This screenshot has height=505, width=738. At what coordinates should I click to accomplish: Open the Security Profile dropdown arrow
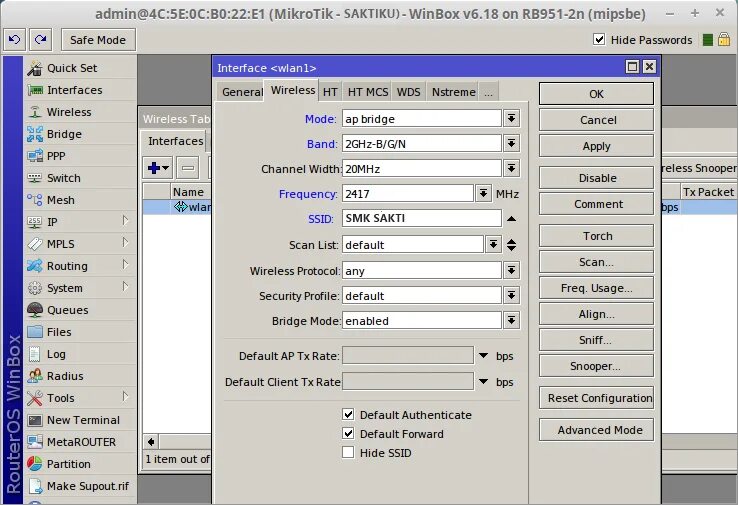pyautogui.click(x=512, y=296)
